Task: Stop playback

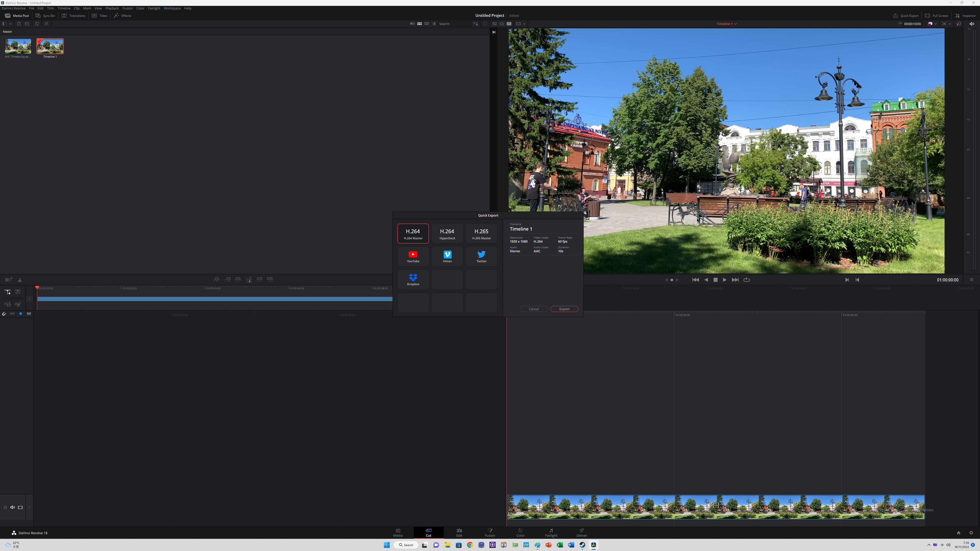Action: tap(715, 280)
